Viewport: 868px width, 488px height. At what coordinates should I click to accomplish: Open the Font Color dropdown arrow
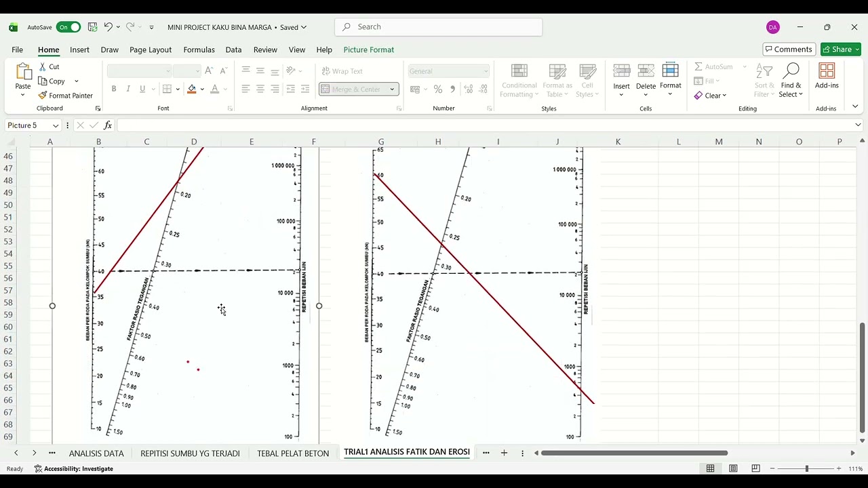pyautogui.click(x=225, y=89)
